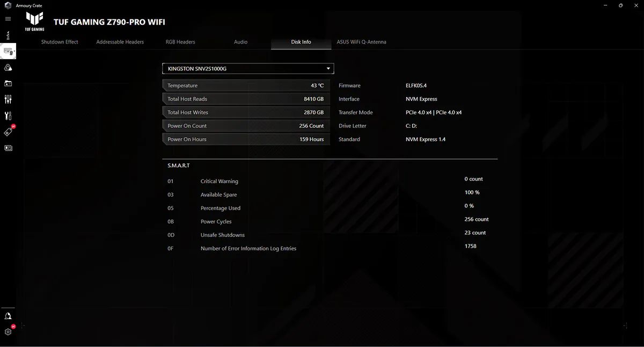Switch to the Addressable Headers tab
This screenshot has height=347, width=644.
click(x=120, y=42)
